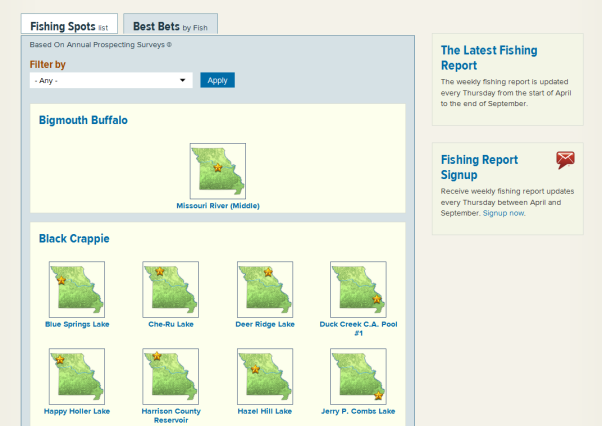The image size is (602, 426).
Task: Click the Apply filter button
Action: click(x=217, y=80)
